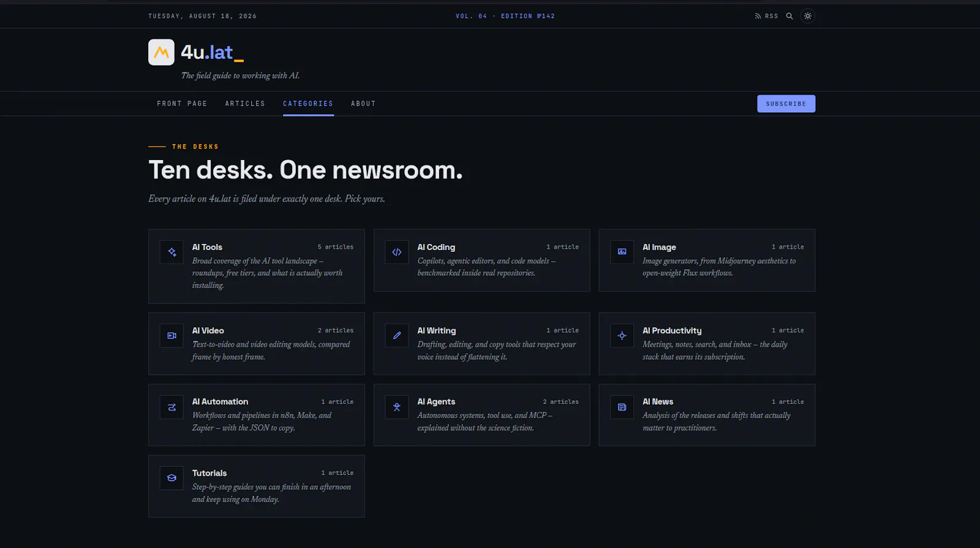Click the AI Image description about Midjourney
This screenshot has width=980, height=548.
tap(720, 267)
